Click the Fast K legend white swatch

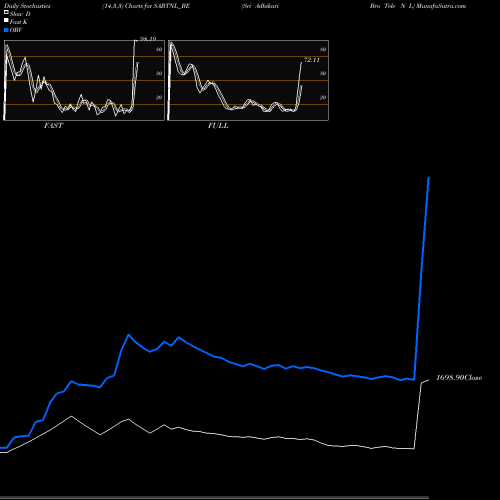click(x=6, y=21)
